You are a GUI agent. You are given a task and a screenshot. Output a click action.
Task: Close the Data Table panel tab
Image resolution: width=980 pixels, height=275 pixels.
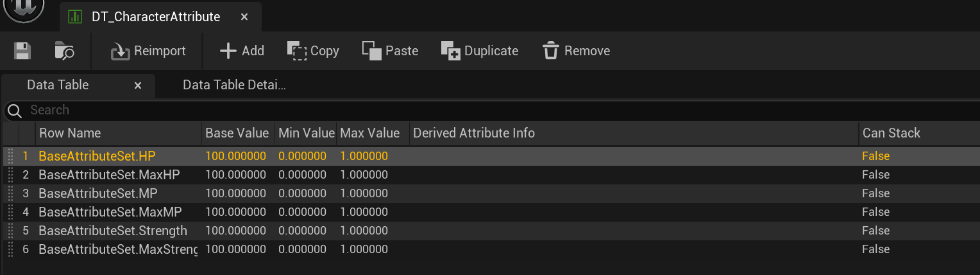point(137,85)
